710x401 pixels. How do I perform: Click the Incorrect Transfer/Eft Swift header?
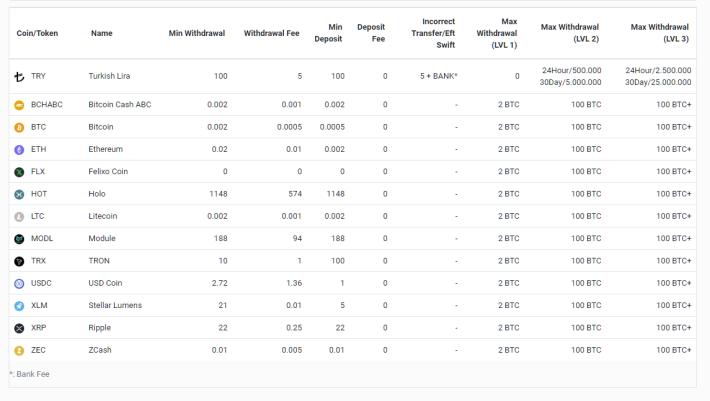[x=433, y=33]
